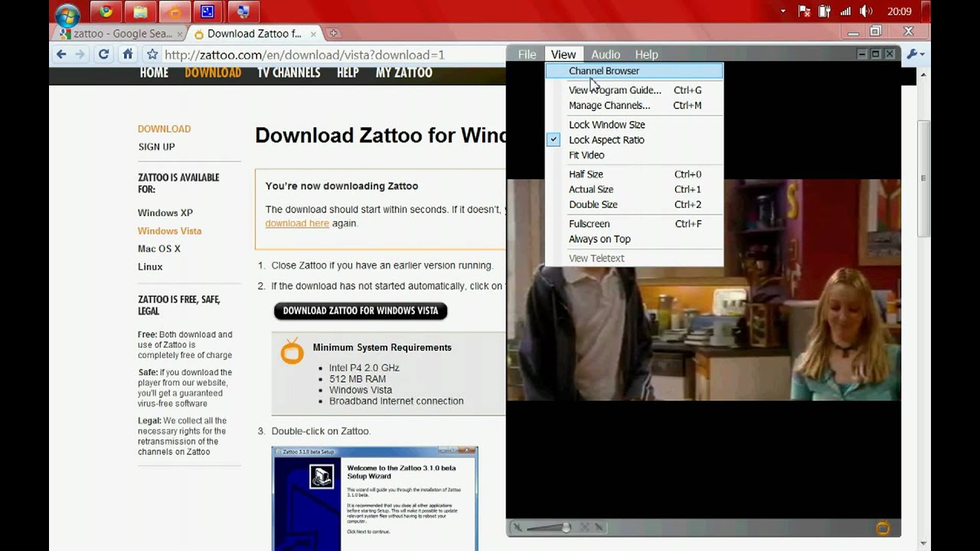Select View Program Guide option
This screenshot has width=980, height=551.
pyautogui.click(x=634, y=90)
